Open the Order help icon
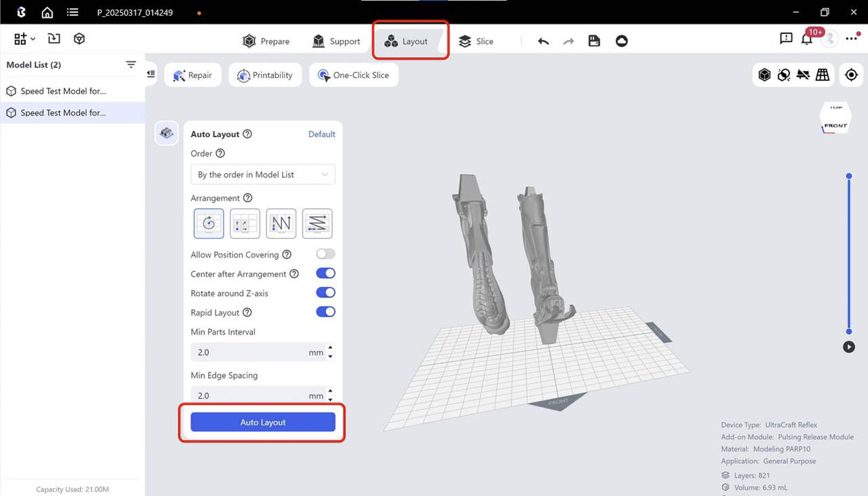This screenshot has height=496, width=868. [220, 153]
